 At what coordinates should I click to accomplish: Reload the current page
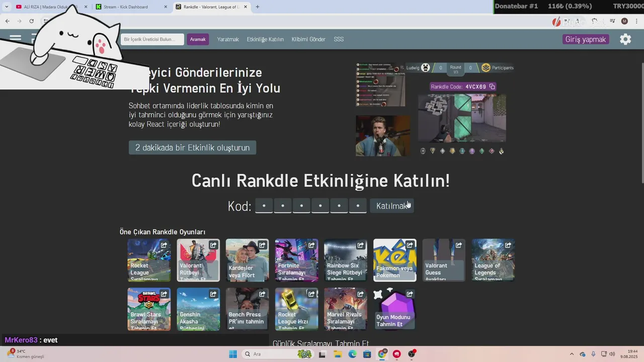click(31, 21)
